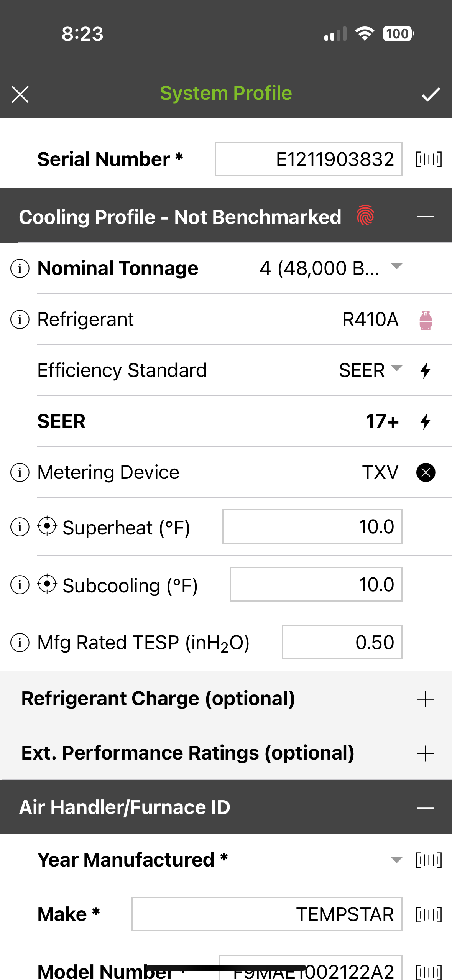
Task: Tap the lightning bolt beside SEER 17+
Action: [425, 421]
